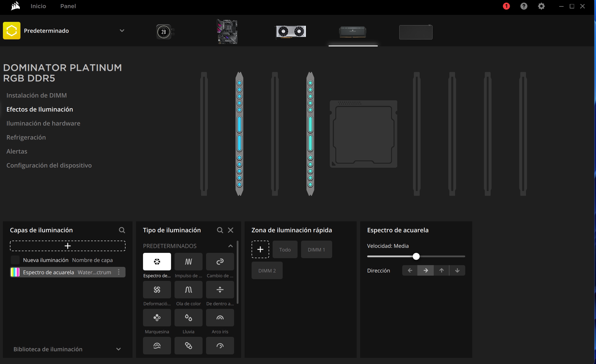Select the Dominator RAM device thumbnail
Viewport: 596px width, 364px height.
353,32
